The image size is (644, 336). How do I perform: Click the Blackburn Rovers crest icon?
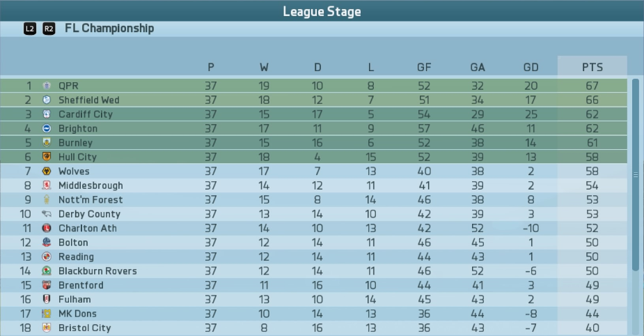(47, 270)
